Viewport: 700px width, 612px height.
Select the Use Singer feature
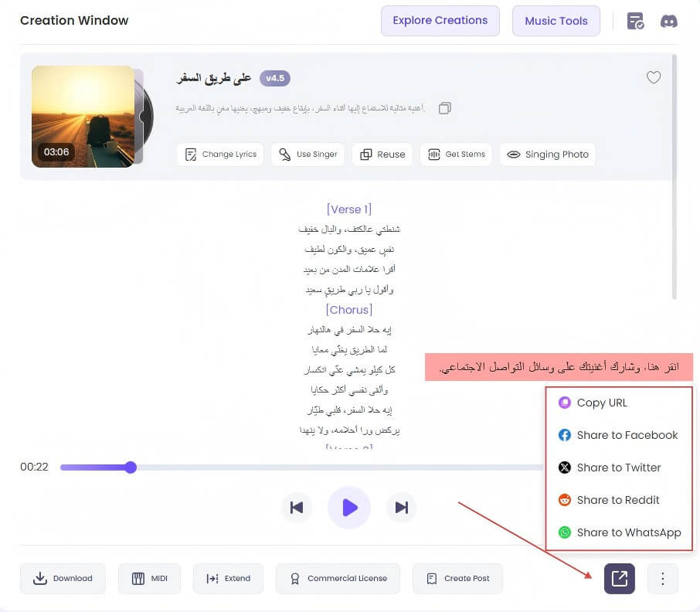point(308,154)
